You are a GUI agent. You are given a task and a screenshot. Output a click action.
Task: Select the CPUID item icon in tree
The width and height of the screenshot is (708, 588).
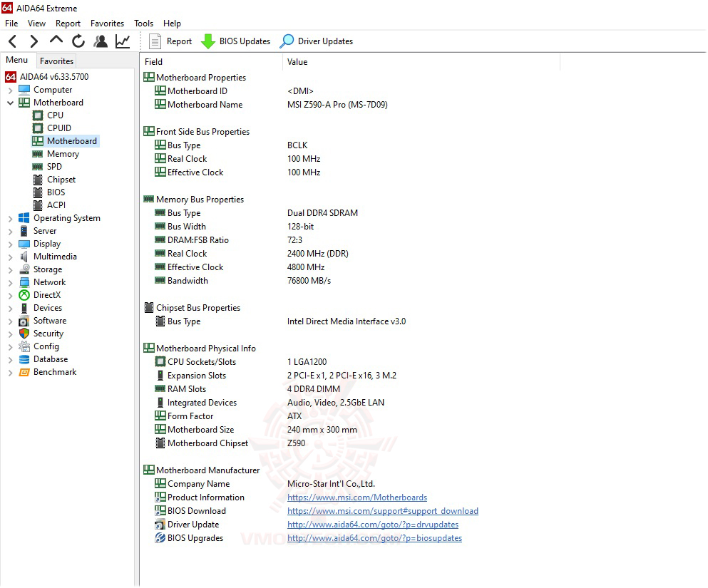tap(39, 128)
